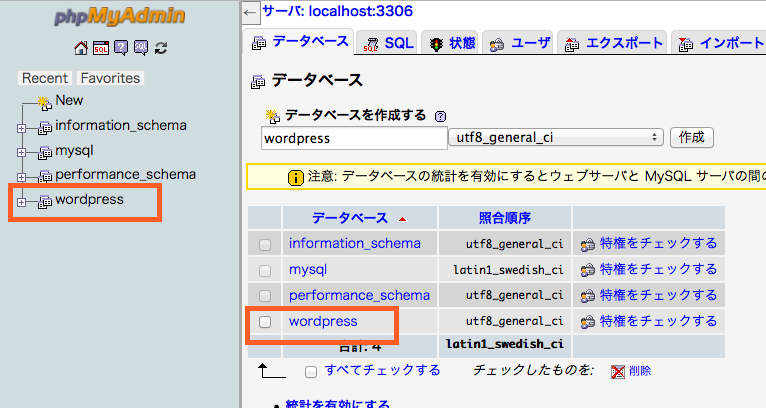This screenshot has height=408, width=766.
Task: Click the collapse navigation arrow at top
Action: coord(251,12)
